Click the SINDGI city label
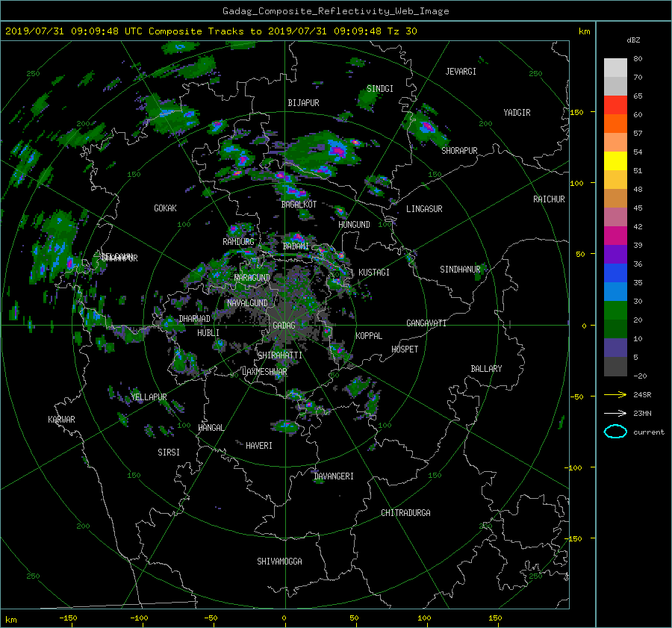672x628 pixels. 380,89
